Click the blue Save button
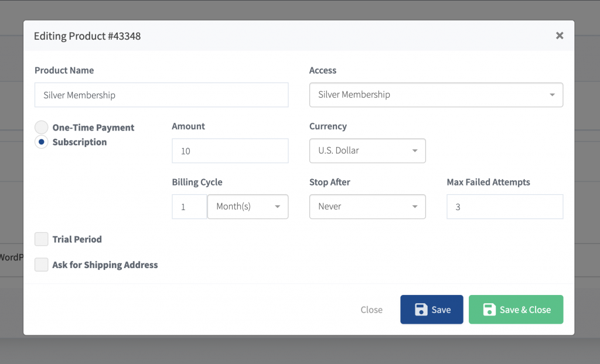 pos(432,310)
